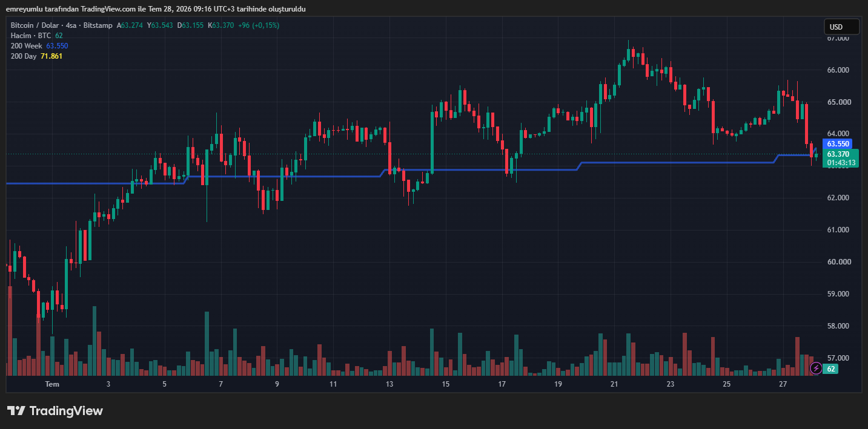This screenshot has width=868, height=429.
Task: Select date 21 on the time axis
Action: pyautogui.click(x=614, y=384)
